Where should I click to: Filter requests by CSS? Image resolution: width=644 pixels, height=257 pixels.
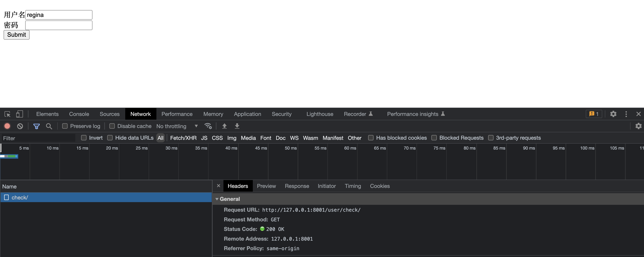click(x=217, y=138)
